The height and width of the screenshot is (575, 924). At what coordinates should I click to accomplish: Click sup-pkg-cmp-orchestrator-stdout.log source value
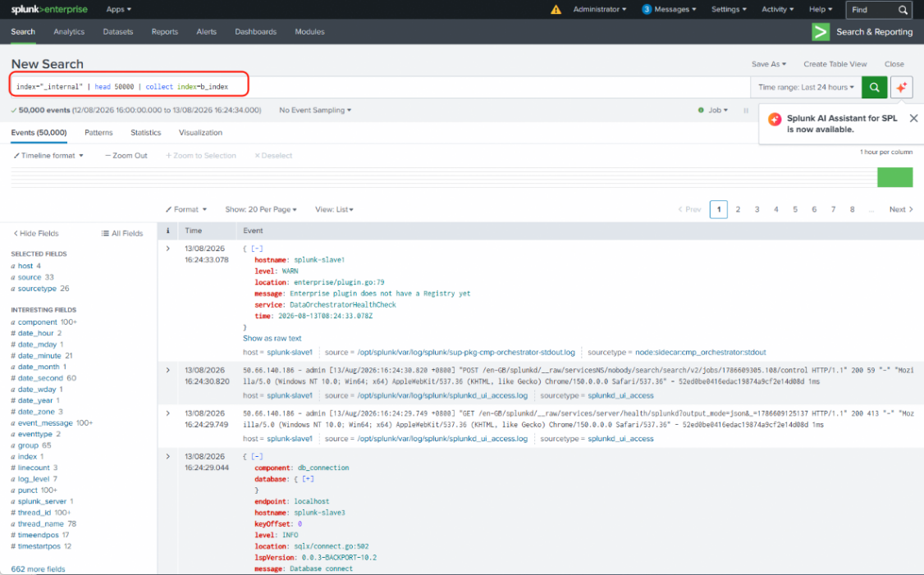(466, 353)
